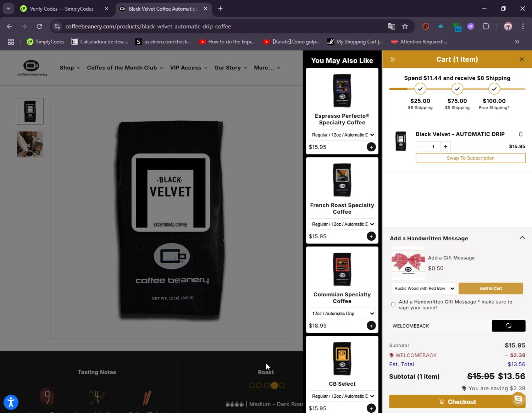This screenshot has width=532, height=413.
Task: Open the Our Story menu
Action: [231, 68]
